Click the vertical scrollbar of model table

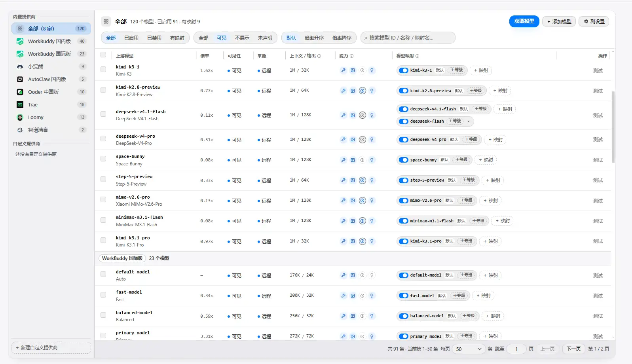click(613, 127)
